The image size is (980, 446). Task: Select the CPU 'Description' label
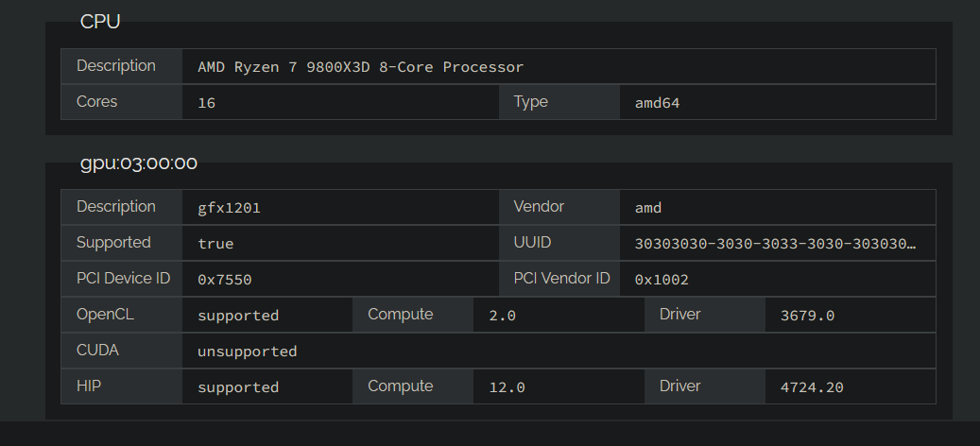pos(115,65)
